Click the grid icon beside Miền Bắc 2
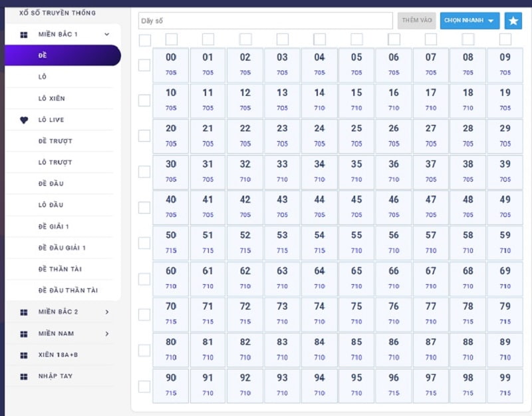Viewport: 532px width, 416px height. pos(24,312)
